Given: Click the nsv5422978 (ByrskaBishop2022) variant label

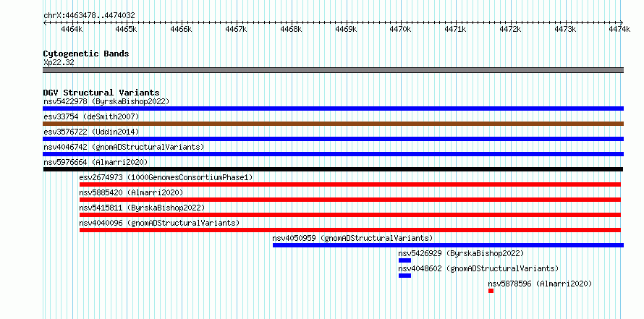Looking at the screenshot, I should [x=106, y=101].
